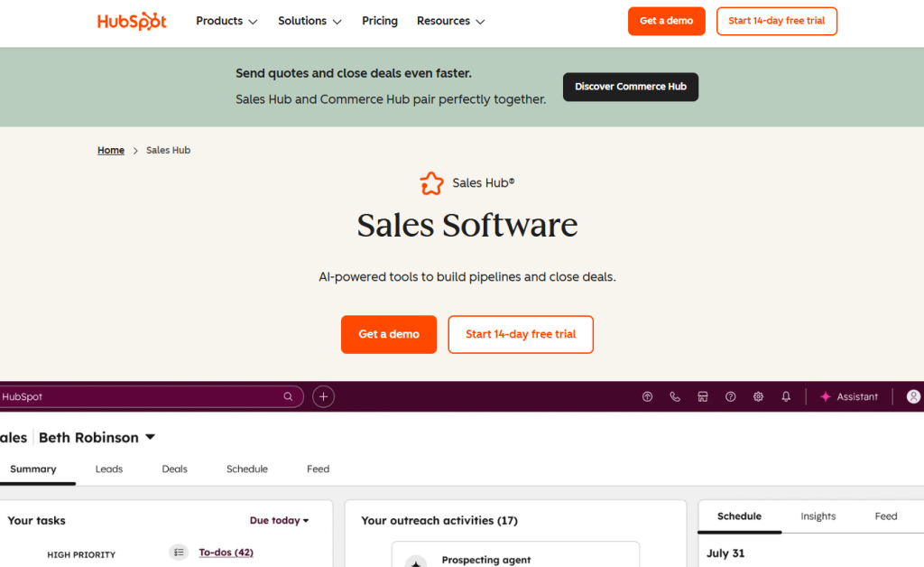
Task: Follow the Home breadcrumb link
Action: 111,150
